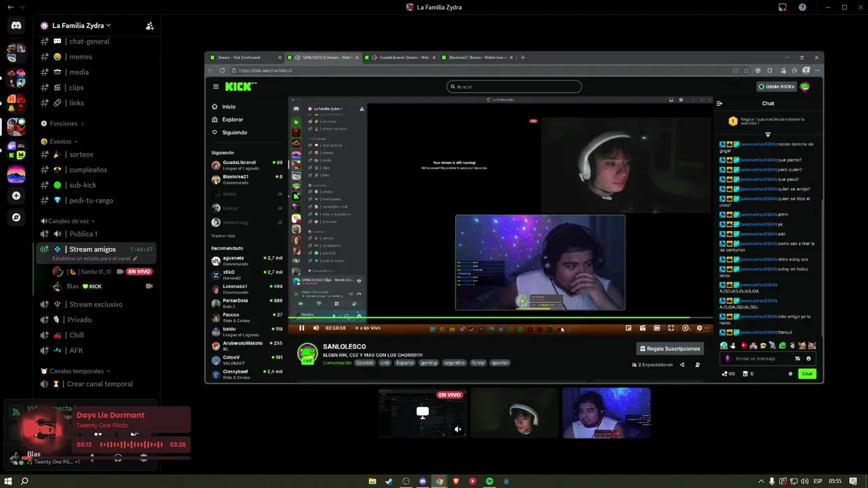Open Windows Start menu

tap(9, 481)
